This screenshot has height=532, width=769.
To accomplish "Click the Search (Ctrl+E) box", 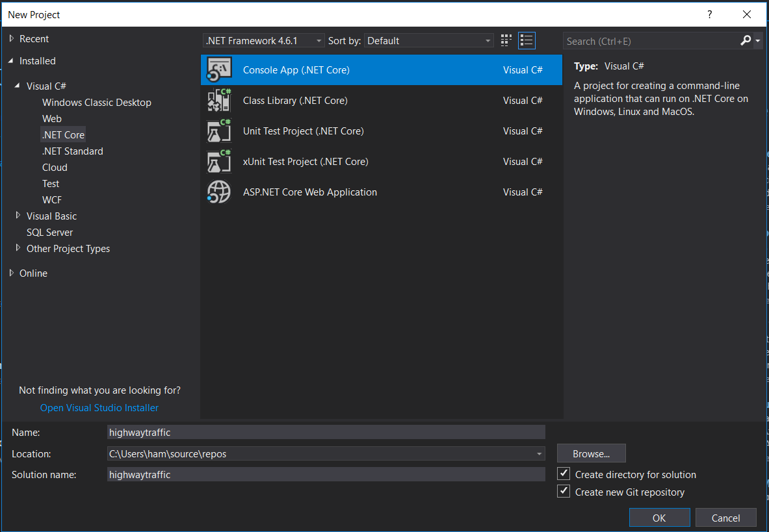I will click(x=651, y=41).
